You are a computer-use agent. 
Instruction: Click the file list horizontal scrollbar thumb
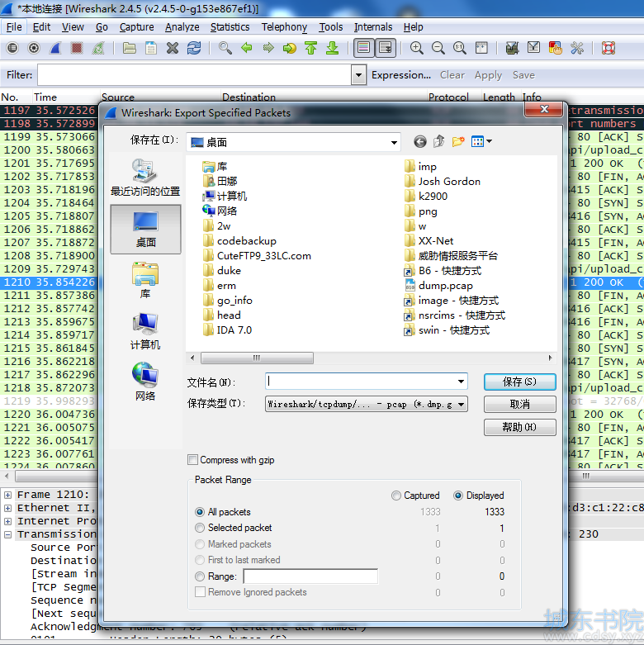tap(257, 358)
